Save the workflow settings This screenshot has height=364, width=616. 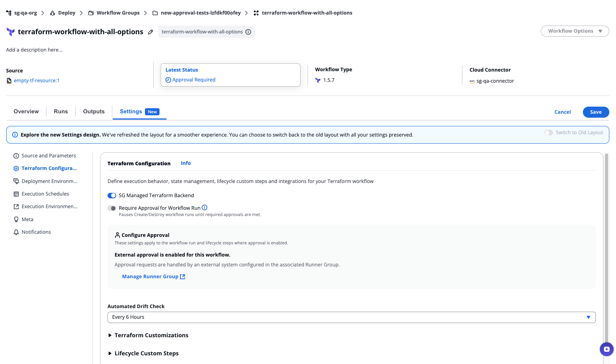[x=596, y=112]
